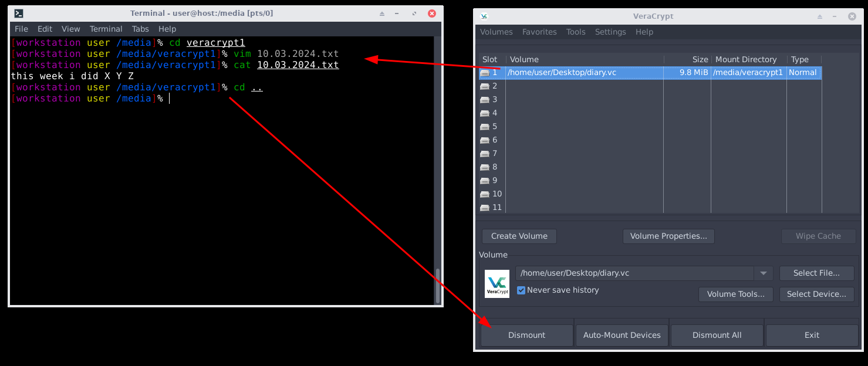Click the drive icon for slot 11
This screenshot has width=868, height=366.
(x=485, y=208)
